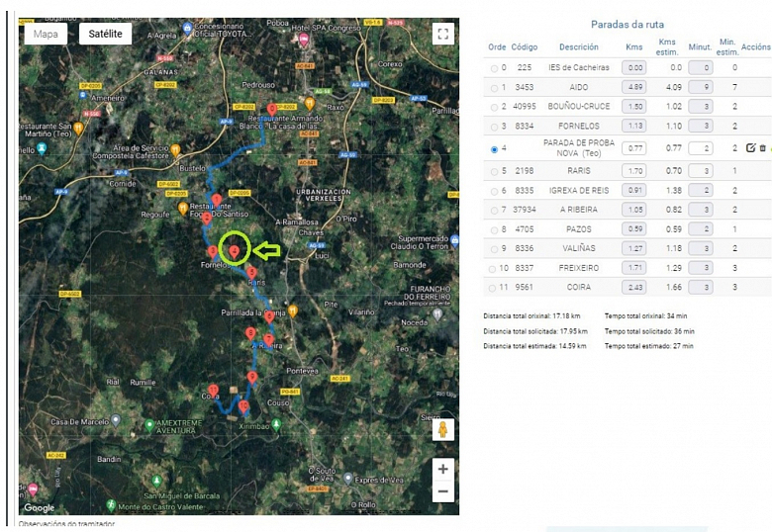Switch to the Mapa view

(x=46, y=34)
